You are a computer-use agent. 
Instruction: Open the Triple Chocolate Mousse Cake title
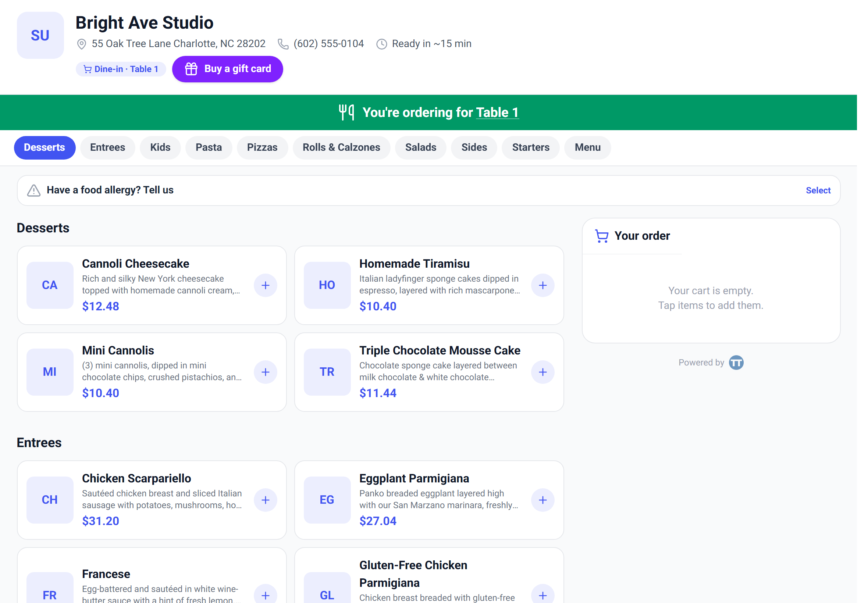tap(440, 351)
